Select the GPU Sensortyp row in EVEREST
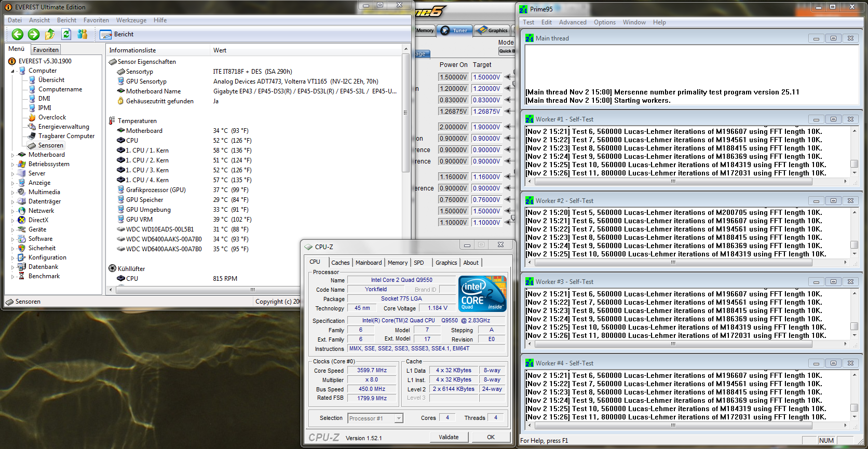868x449 pixels. pos(254,81)
